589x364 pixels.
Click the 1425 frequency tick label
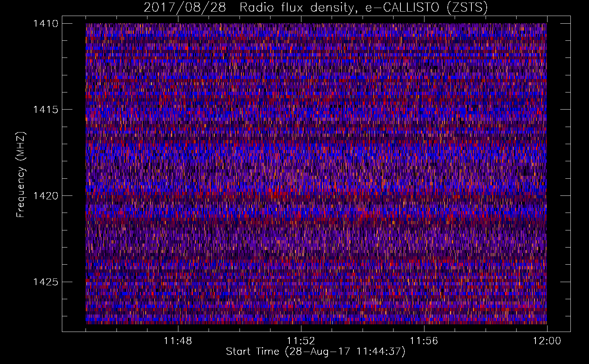click(x=46, y=282)
